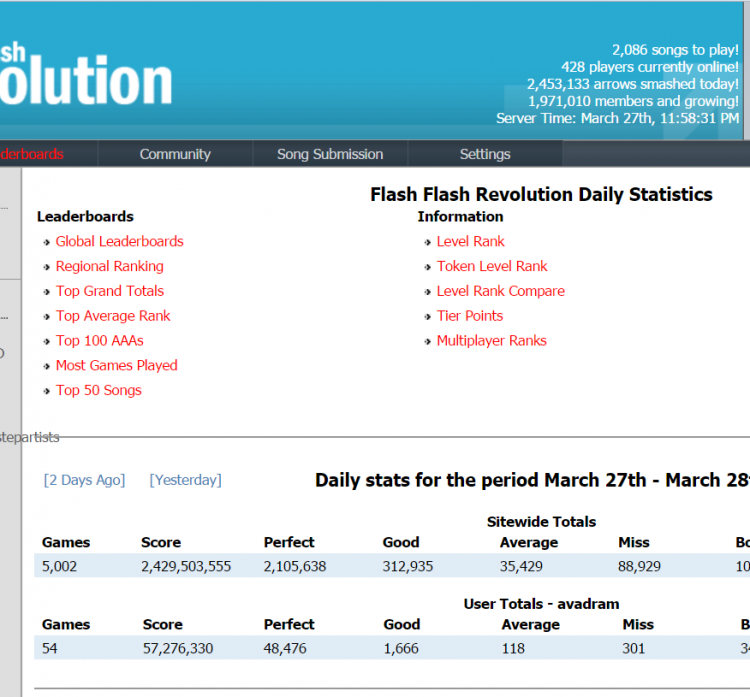Open the Song Submission menu
Viewport: 750px width, 697px height.
tap(330, 154)
